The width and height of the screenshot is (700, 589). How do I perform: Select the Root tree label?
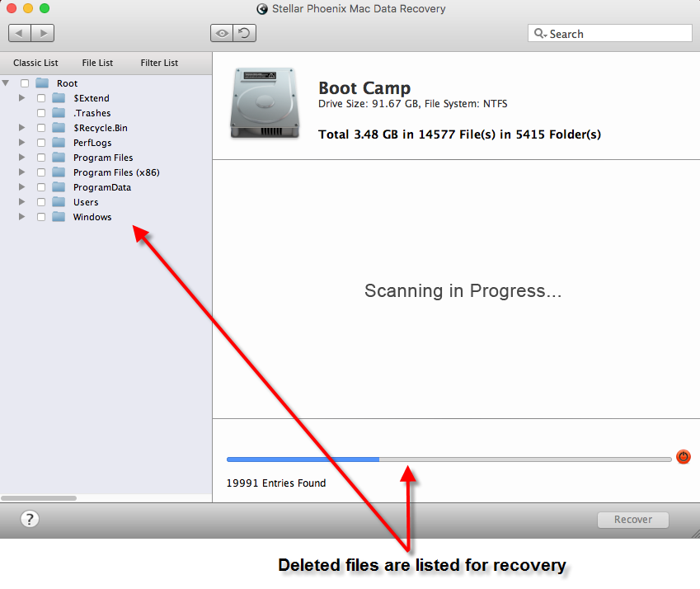click(x=67, y=83)
